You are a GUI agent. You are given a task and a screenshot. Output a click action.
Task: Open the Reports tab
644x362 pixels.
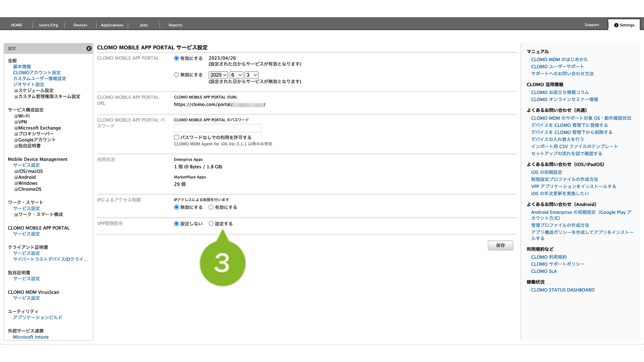point(176,25)
